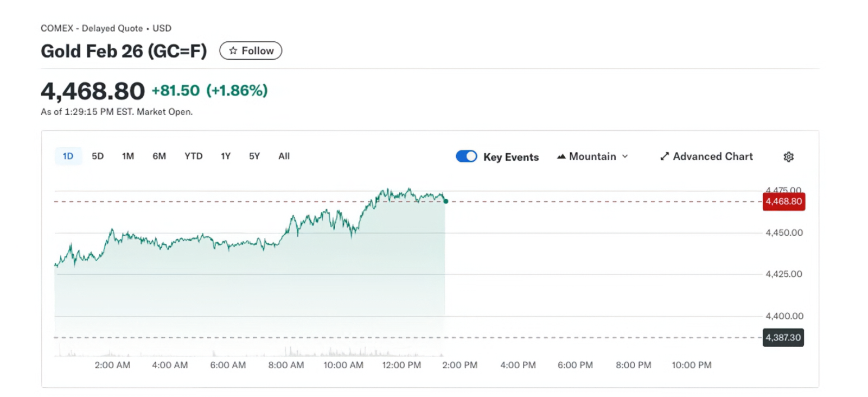Image resolution: width=868 pixels, height=397 pixels.
Task: Open the Advanced Chart link
Action: 712,156
